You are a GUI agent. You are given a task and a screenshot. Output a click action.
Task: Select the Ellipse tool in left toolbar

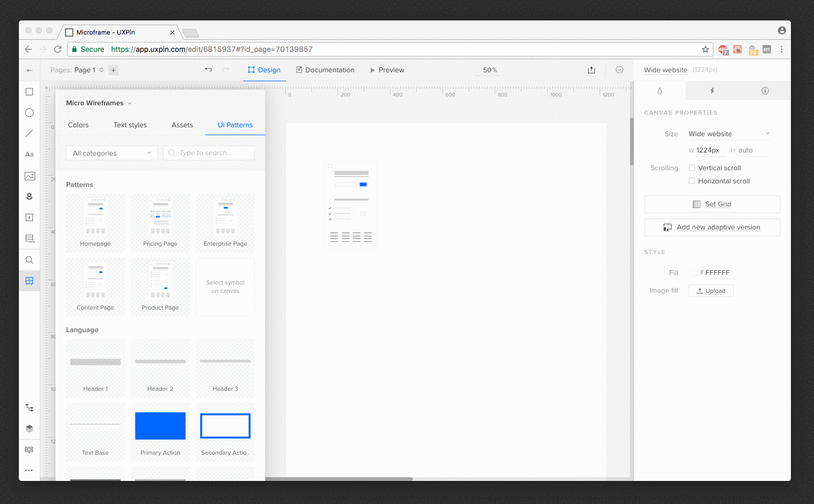[x=29, y=113]
